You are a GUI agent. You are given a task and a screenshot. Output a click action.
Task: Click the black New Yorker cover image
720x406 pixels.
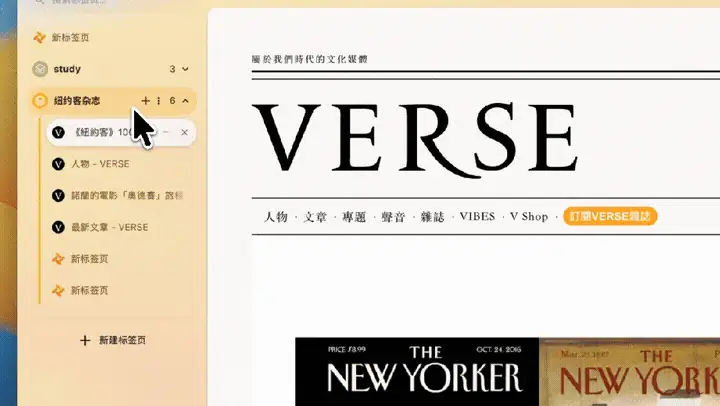(417, 372)
